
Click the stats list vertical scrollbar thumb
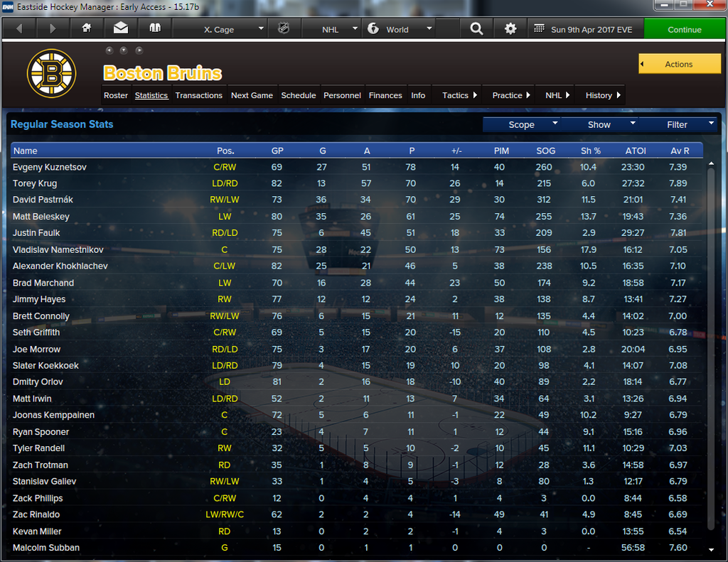tap(711, 348)
